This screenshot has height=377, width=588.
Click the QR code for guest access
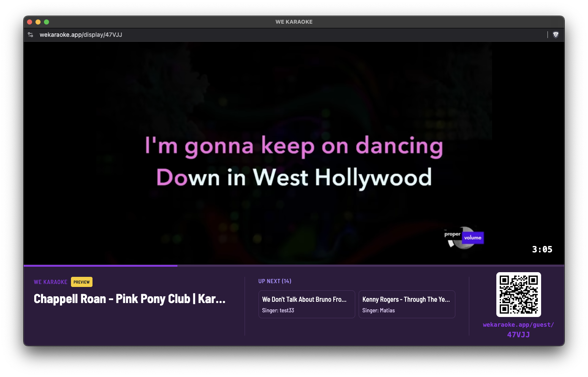(x=519, y=295)
